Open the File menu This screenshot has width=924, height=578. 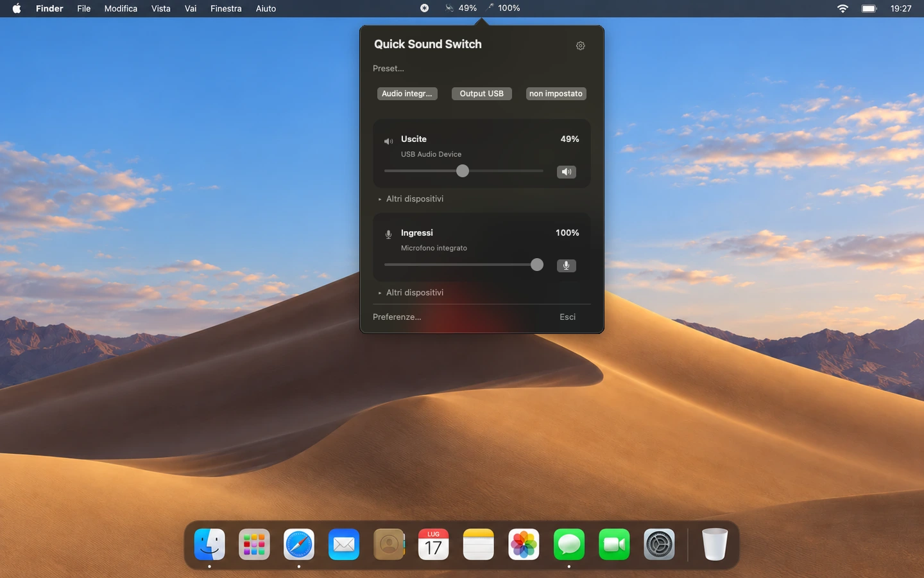click(x=84, y=8)
